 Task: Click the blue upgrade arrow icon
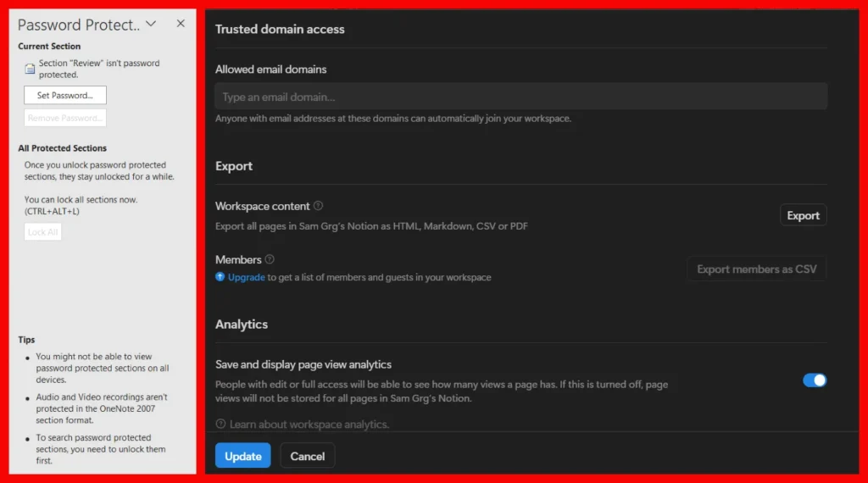coord(220,277)
